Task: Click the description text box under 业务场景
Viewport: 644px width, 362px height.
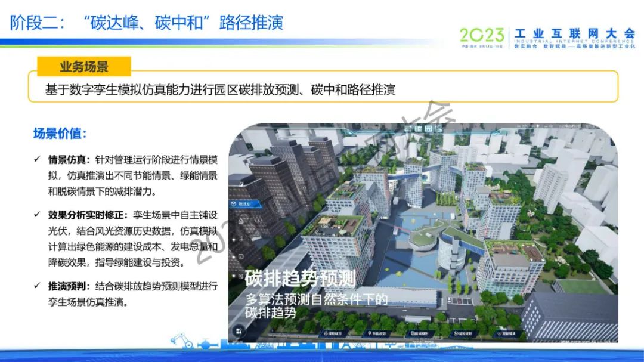Action: [322, 89]
